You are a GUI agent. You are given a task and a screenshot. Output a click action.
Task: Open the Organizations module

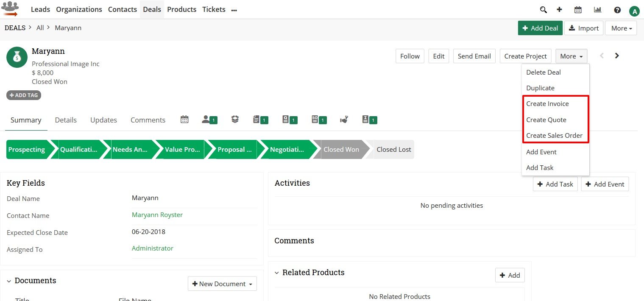coord(79,9)
